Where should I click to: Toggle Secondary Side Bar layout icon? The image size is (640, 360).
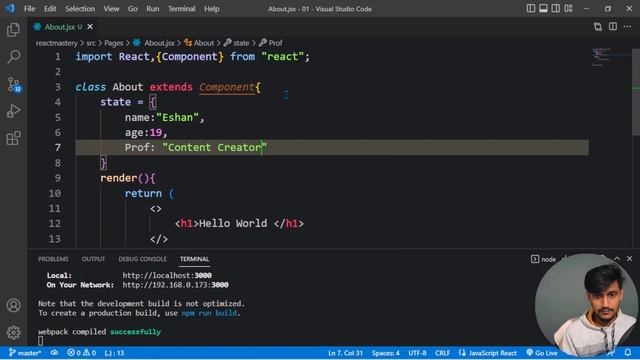(556, 9)
